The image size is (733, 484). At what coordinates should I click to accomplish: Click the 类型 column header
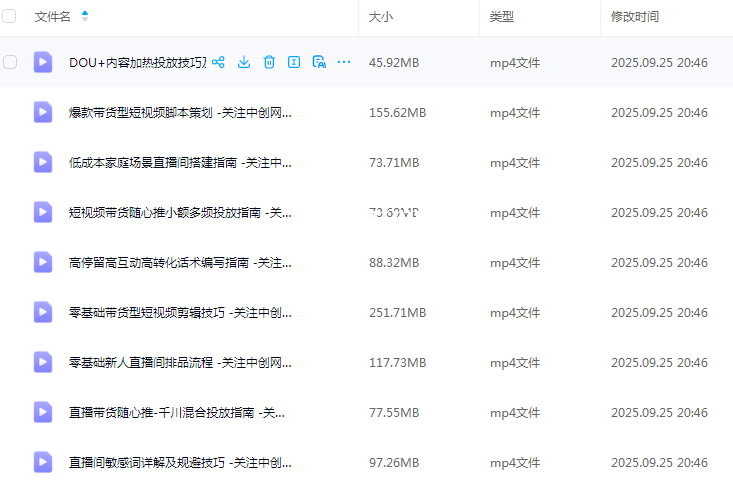[x=501, y=17]
